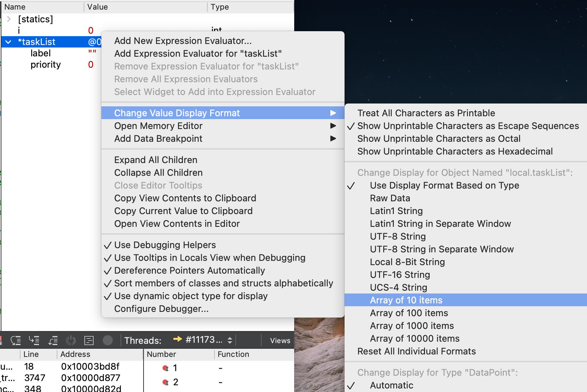Collapse the *taskList entry
587x392 pixels.
click(x=8, y=42)
